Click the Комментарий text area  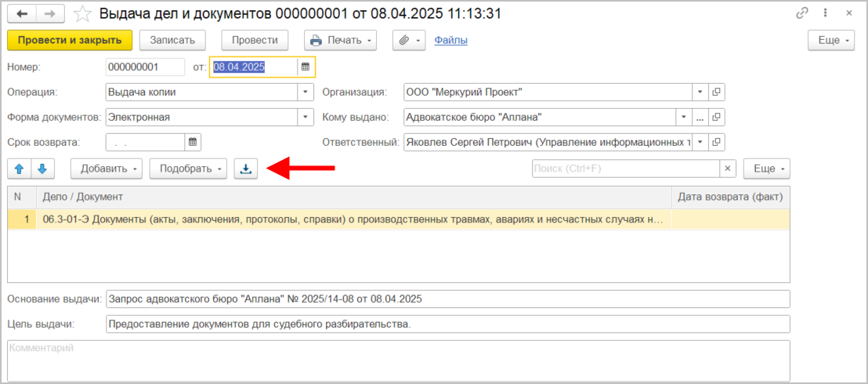[x=399, y=360]
